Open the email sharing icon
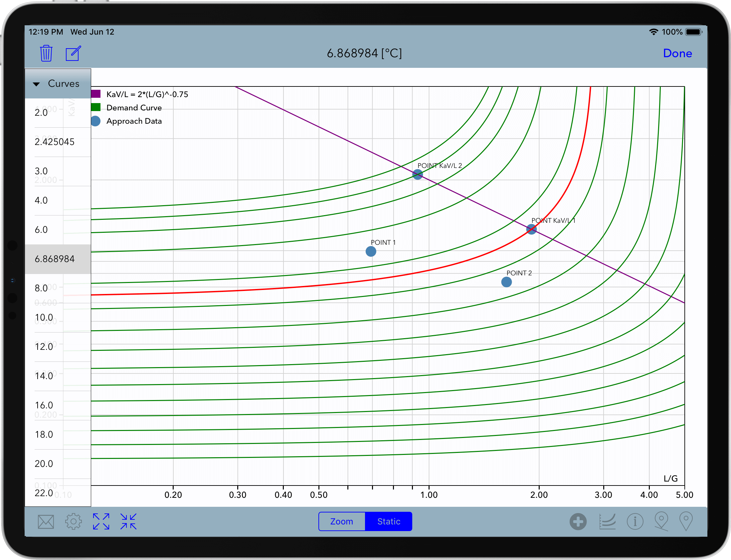 [46, 521]
